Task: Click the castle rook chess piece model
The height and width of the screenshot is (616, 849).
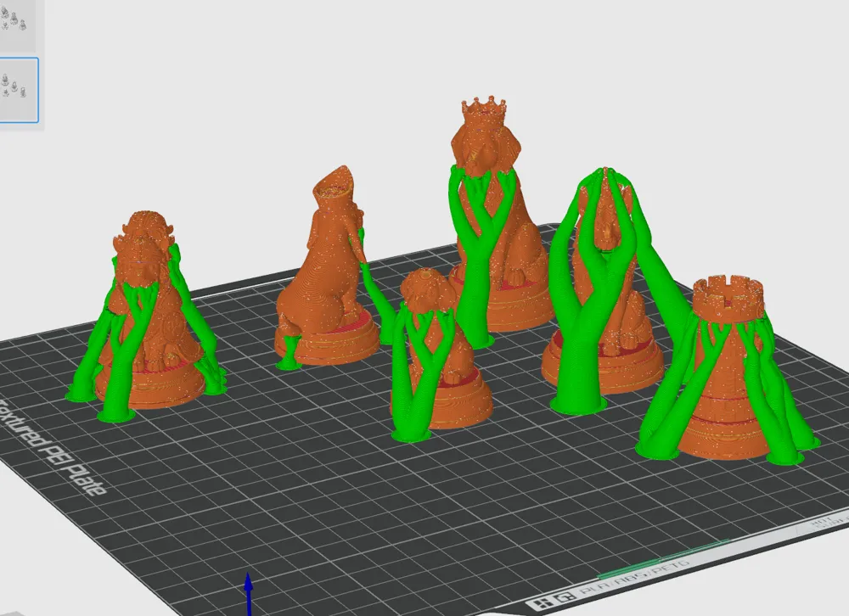Action: coord(726,368)
